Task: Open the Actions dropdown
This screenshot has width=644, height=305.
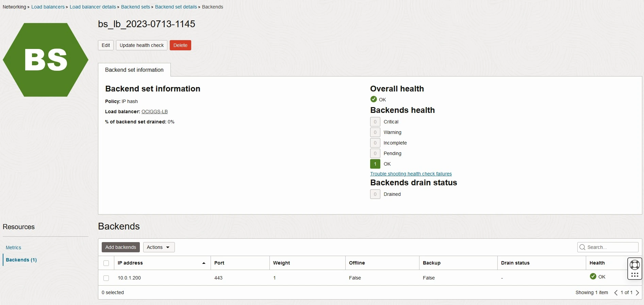Action: [x=159, y=247]
